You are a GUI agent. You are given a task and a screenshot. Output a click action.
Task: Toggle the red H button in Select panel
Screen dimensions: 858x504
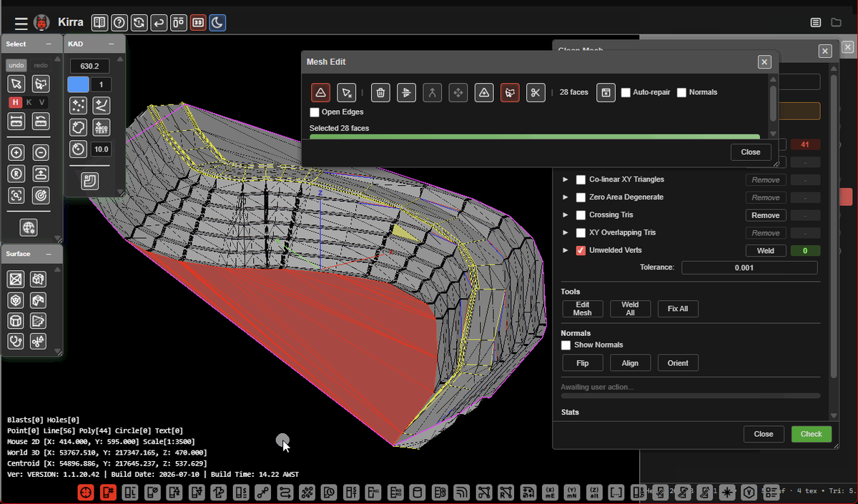tap(15, 102)
